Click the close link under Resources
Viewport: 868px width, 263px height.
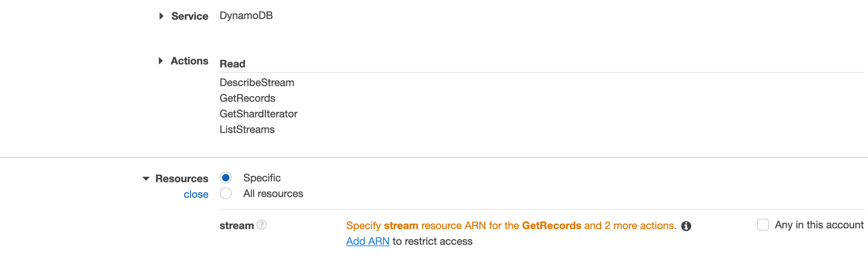(x=196, y=194)
